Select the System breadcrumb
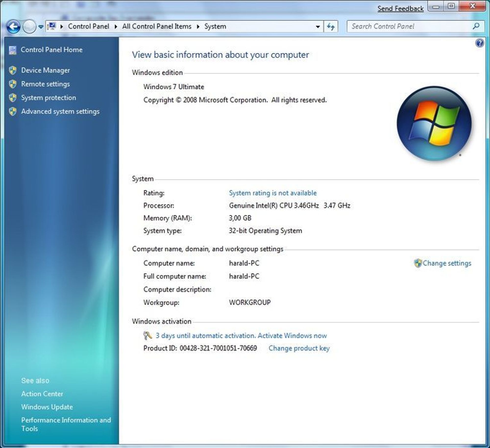Image resolution: width=490 pixels, height=448 pixels. pyautogui.click(x=215, y=26)
